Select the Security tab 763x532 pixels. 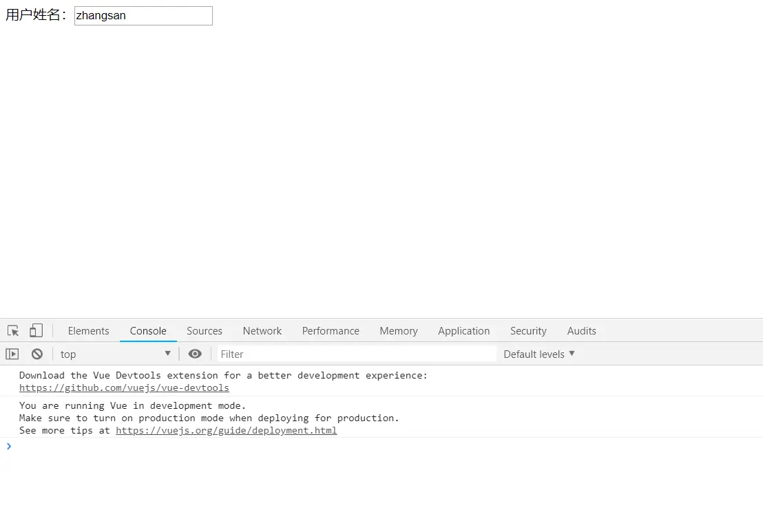click(528, 330)
